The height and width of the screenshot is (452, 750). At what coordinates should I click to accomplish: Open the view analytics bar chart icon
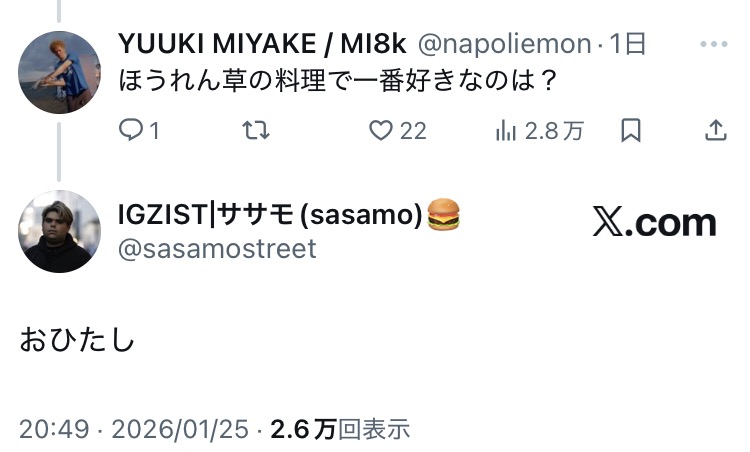506,130
